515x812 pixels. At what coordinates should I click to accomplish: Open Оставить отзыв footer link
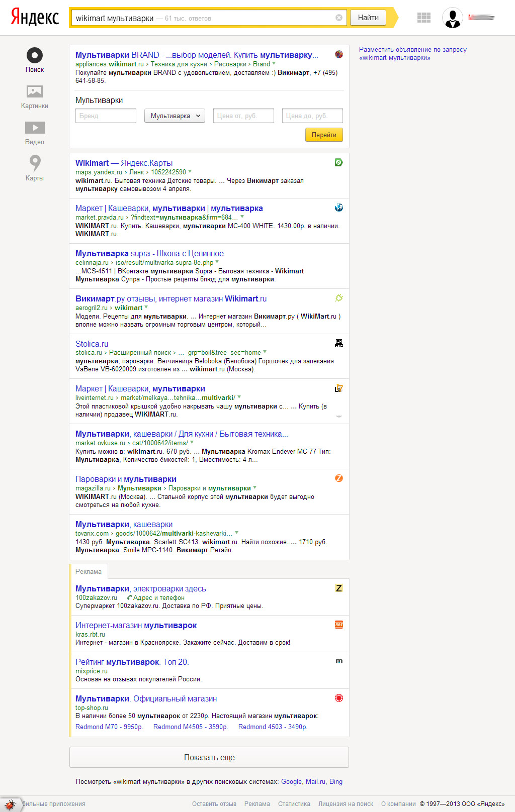tap(214, 804)
